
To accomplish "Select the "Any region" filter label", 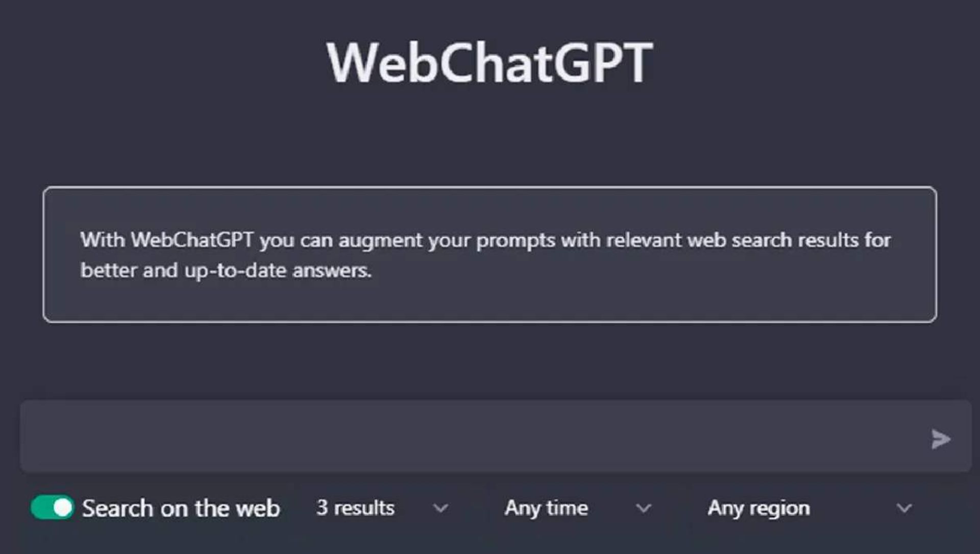I will 758,508.
